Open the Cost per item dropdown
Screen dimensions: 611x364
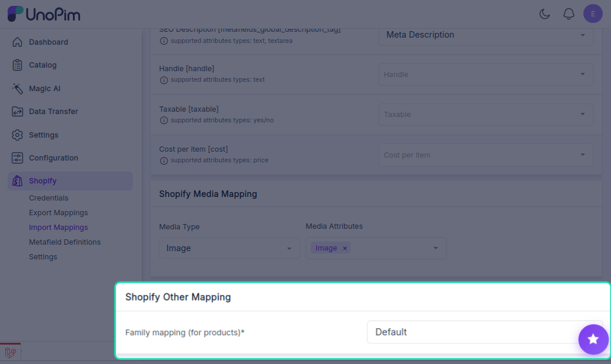486,155
